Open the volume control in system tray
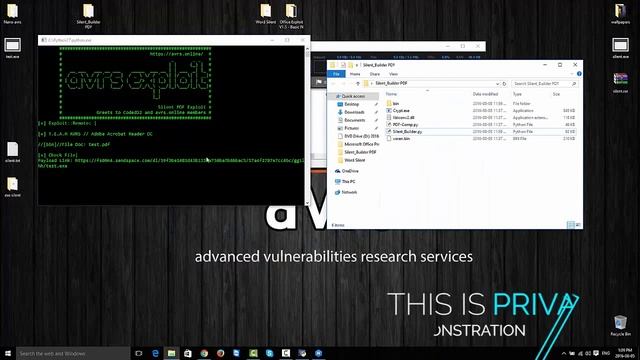 tap(588, 353)
